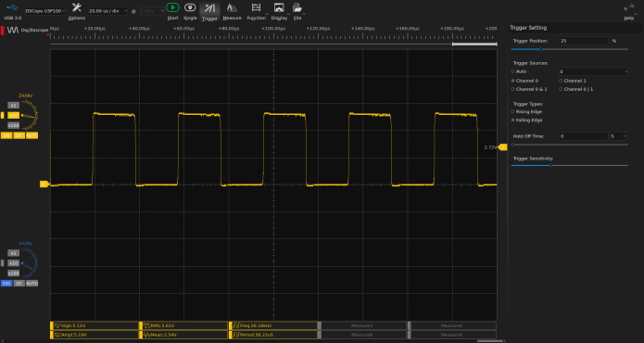Set blue channel 1 probe to x100
This screenshot has width=644, height=343.
pyautogui.click(x=13, y=273)
